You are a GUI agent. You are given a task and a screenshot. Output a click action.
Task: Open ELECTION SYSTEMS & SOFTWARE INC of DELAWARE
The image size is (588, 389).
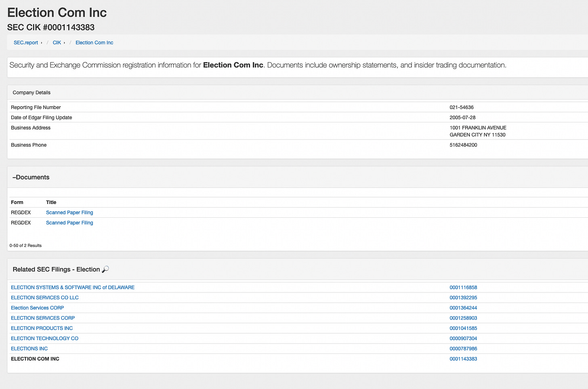[x=73, y=288]
